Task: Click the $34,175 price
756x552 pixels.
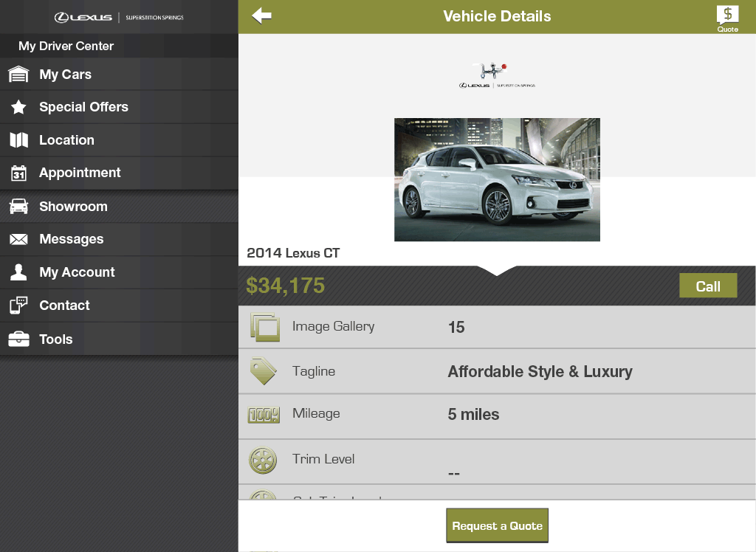Action: [286, 286]
